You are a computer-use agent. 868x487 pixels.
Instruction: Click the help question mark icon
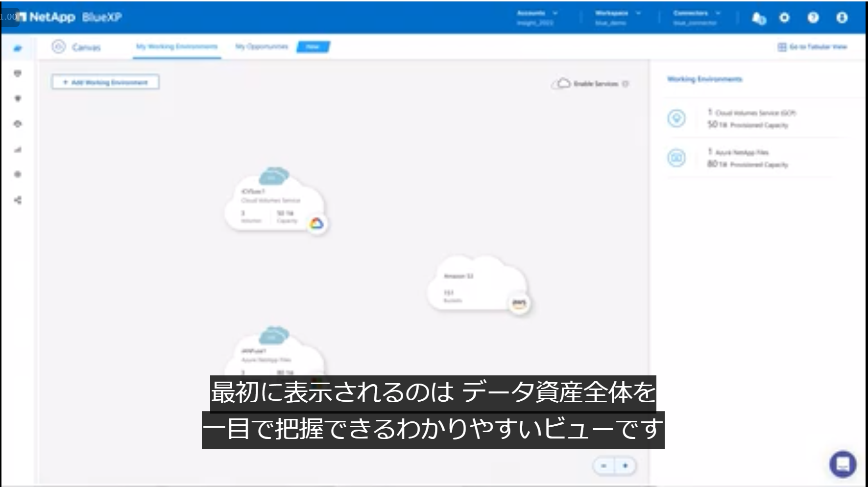[x=813, y=18]
